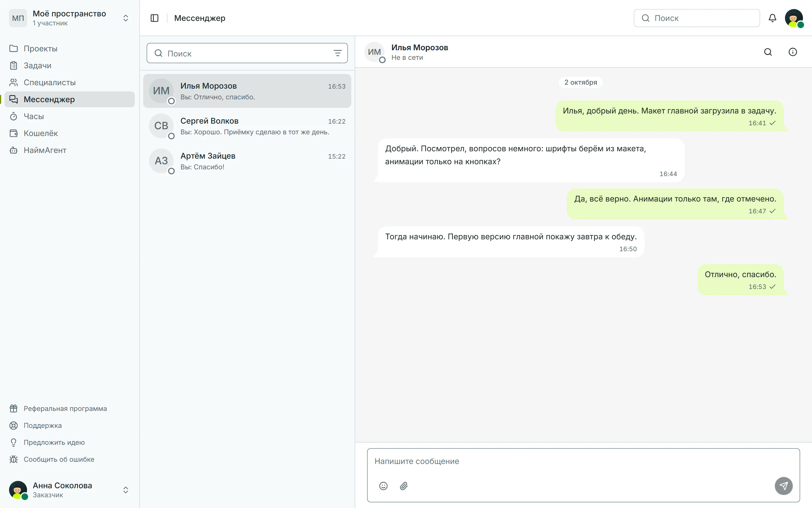
Task: Open Задачи section
Action: coord(69,65)
